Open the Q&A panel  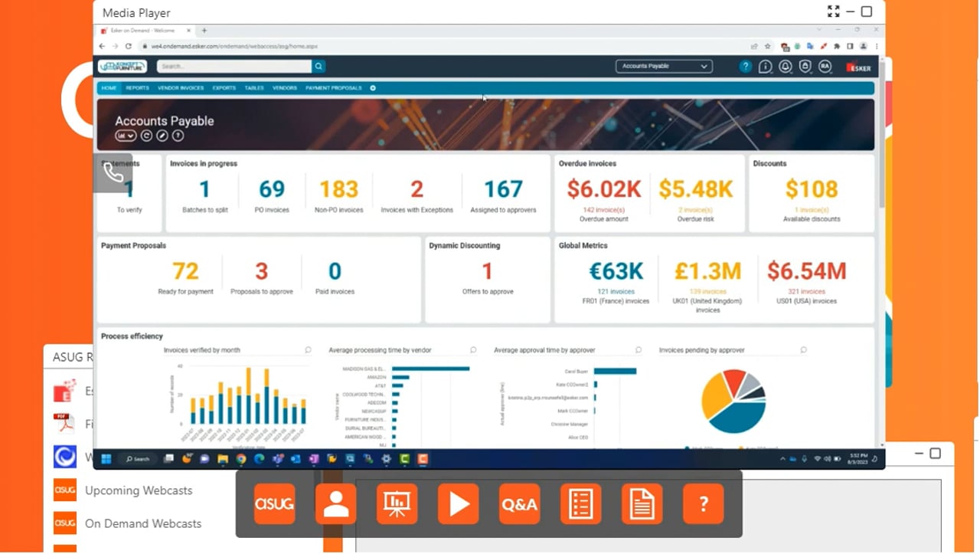click(x=519, y=504)
